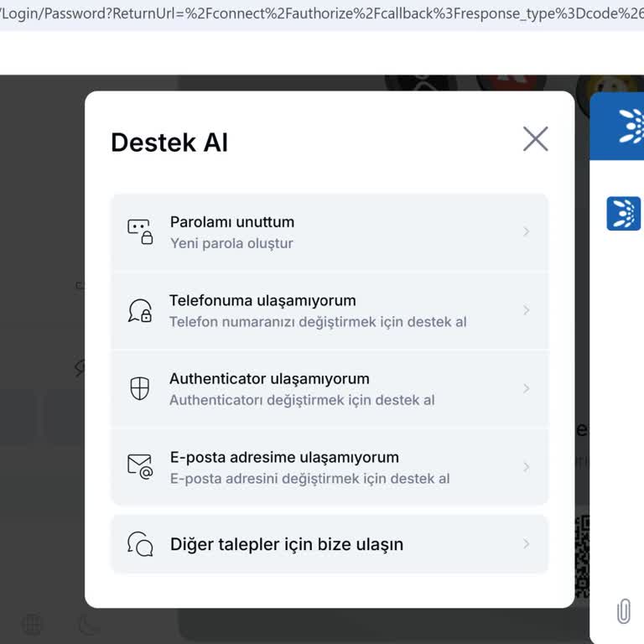
Task: Expand the Authenticator ulaşamıyorum chevron
Action: [x=526, y=388]
